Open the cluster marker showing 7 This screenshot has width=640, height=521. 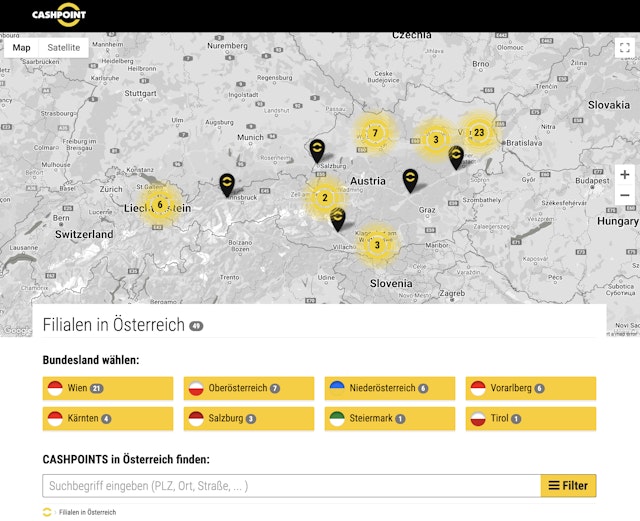pyautogui.click(x=375, y=133)
